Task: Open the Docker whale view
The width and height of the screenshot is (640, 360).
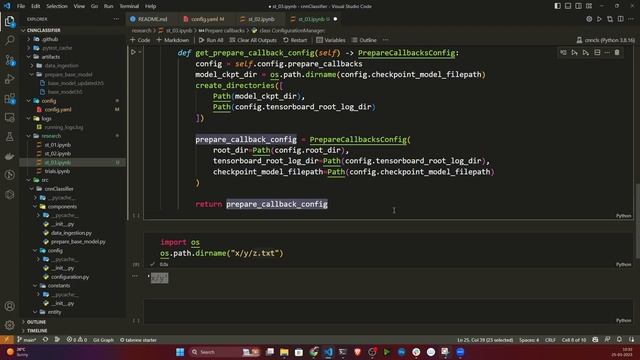Action: pyautogui.click(x=9, y=156)
